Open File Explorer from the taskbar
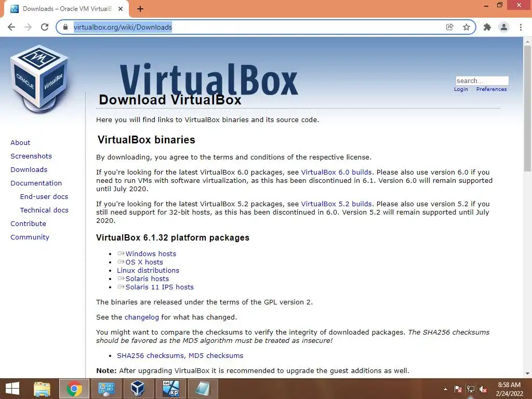Viewport: 532px width, 399px height. click(x=42, y=389)
